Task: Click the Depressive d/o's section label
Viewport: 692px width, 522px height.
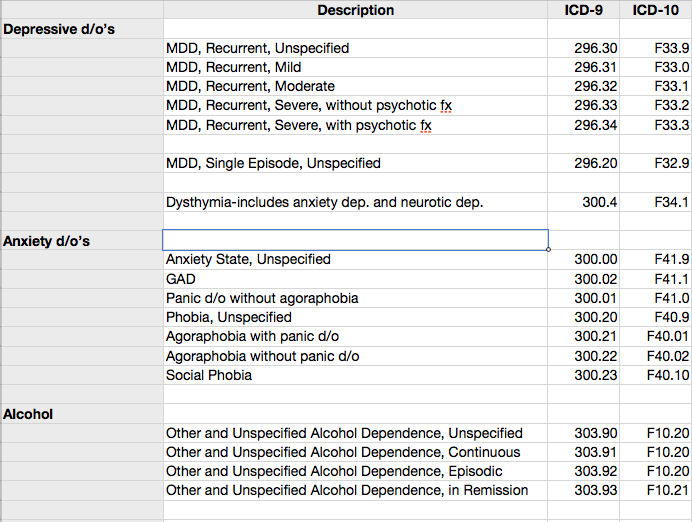Action: pyautogui.click(x=60, y=29)
